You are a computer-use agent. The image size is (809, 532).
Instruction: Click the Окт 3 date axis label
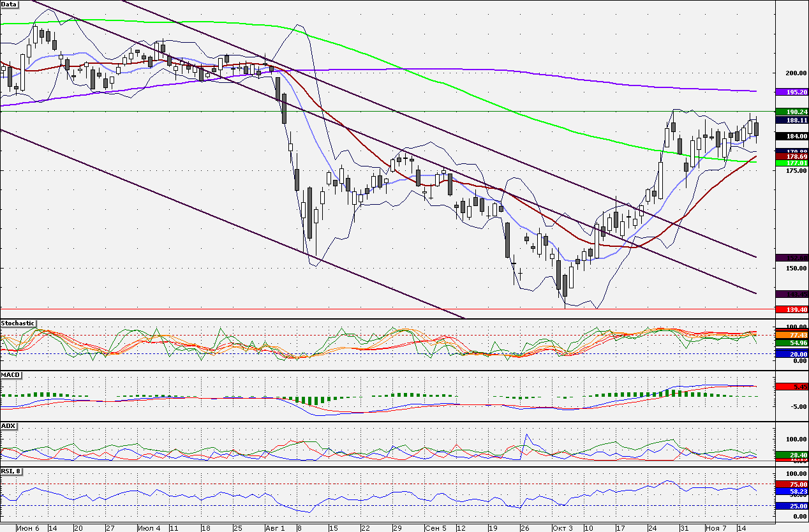click(562, 528)
